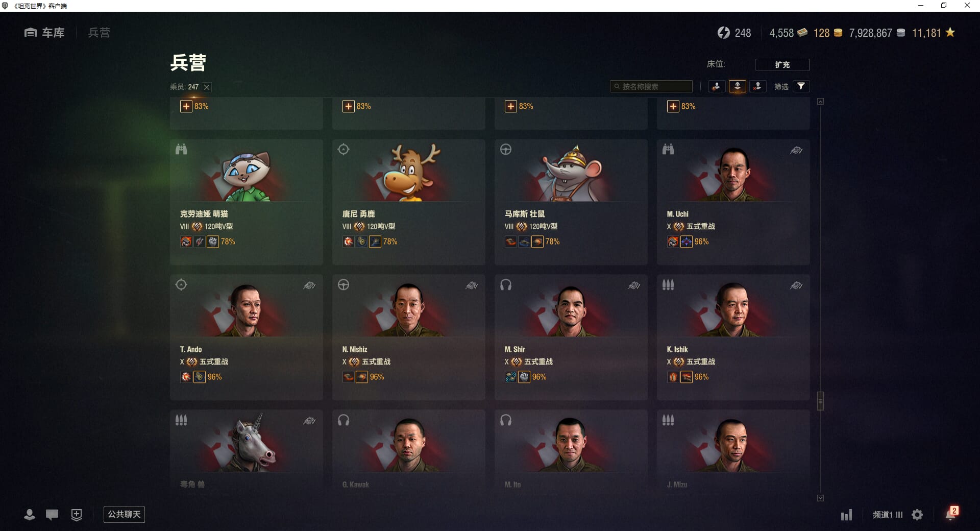Click the 扩充 expand bunks button
Viewport: 980px width, 531px height.
coord(782,65)
